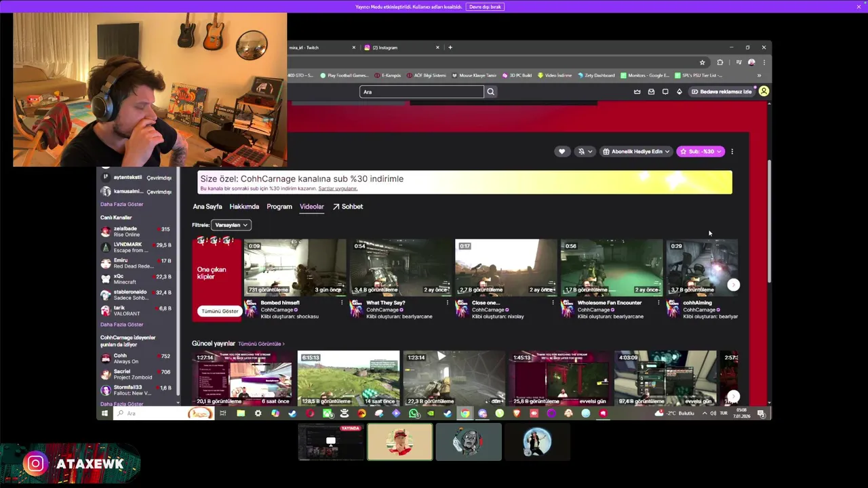Click Bedava reklamsız izle button
Screen dimensions: 868x488
(722, 91)
